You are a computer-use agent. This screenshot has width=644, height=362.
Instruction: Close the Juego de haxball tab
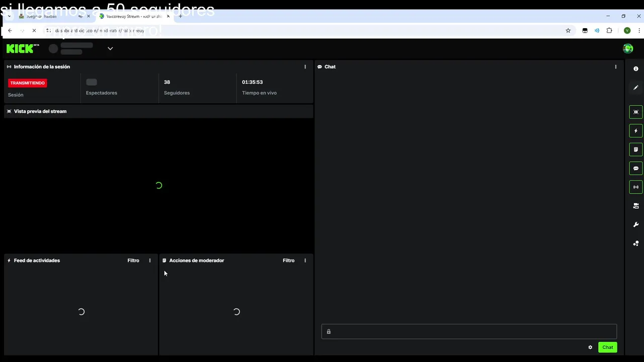(x=89, y=16)
